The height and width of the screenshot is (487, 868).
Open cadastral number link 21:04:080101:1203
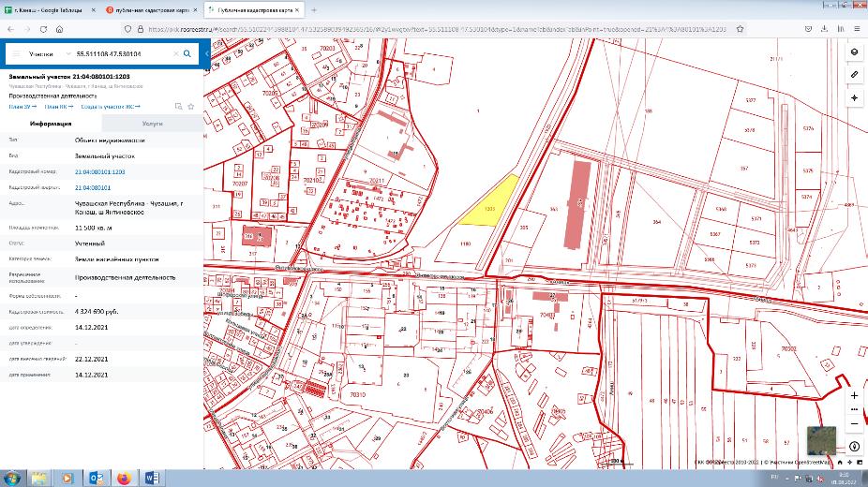[x=99, y=172]
